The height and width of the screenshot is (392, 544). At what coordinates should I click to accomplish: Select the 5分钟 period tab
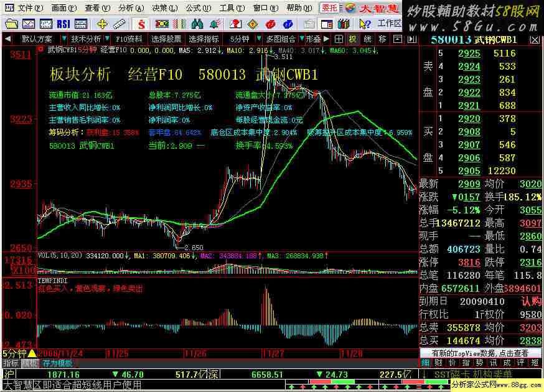click(x=240, y=39)
